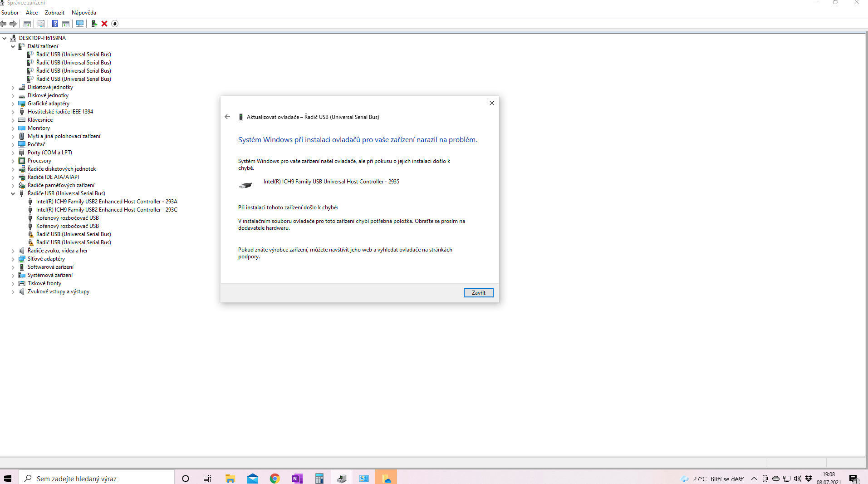The image size is (868, 484).
Task: Click the Disable device down-arrow icon
Action: [115, 24]
